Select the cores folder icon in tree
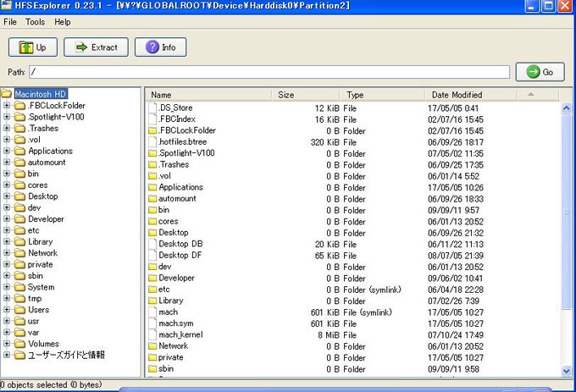The image size is (576, 392). pyautogui.click(x=19, y=185)
